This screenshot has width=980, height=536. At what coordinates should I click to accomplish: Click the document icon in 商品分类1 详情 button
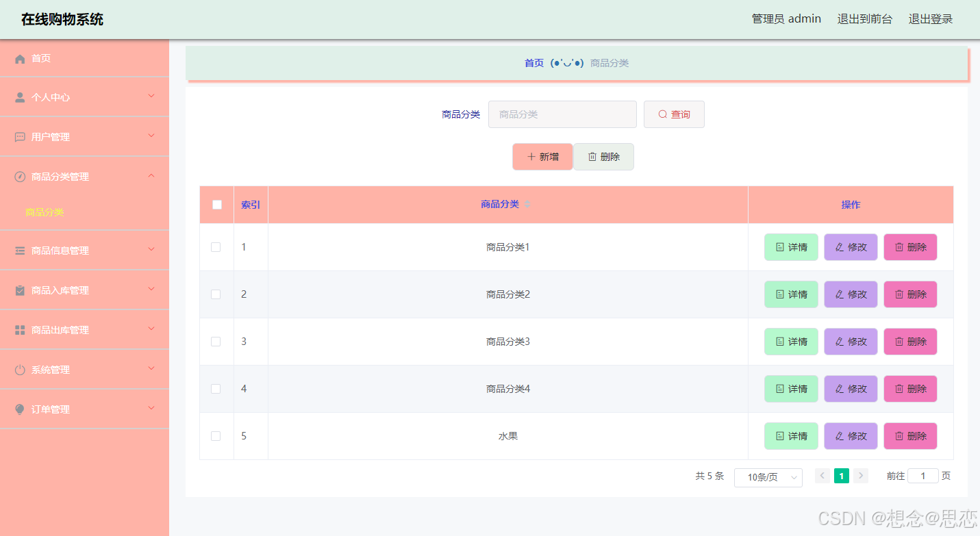point(780,247)
